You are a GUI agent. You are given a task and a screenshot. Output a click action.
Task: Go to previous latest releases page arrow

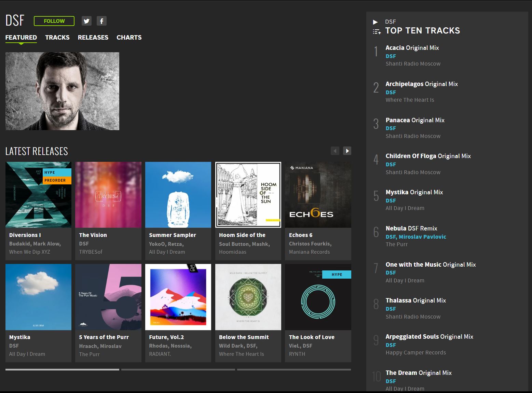pos(335,151)
